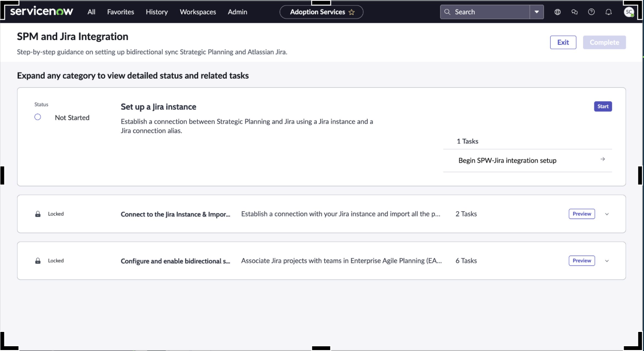The height and width of the screenshot is (351, 644).
Task: Open the chat discussions icon
Action: pyautogui.click(x=574, y=12)
